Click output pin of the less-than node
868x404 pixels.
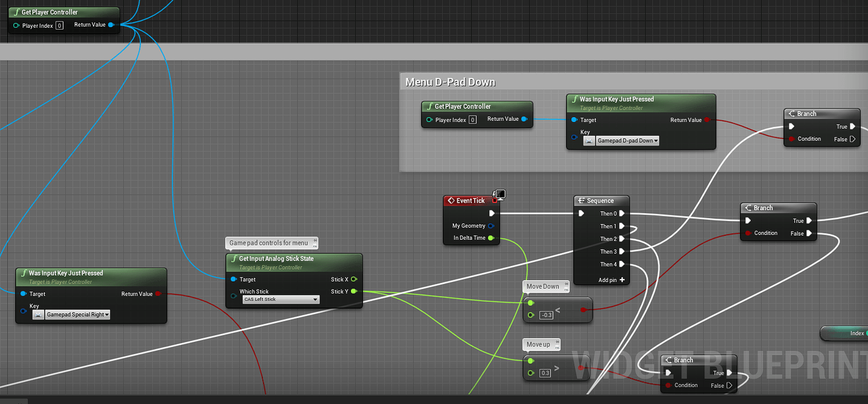click(583, 310)
